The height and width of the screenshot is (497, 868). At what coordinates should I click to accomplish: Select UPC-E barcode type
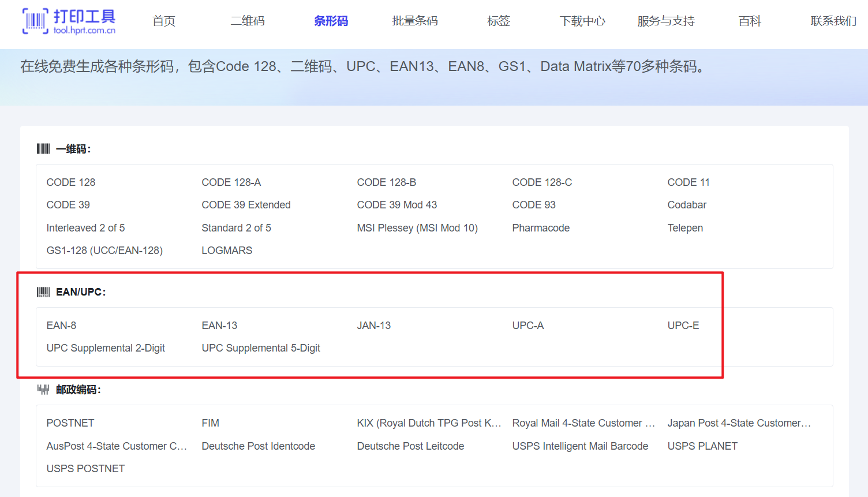coord(683,326)
